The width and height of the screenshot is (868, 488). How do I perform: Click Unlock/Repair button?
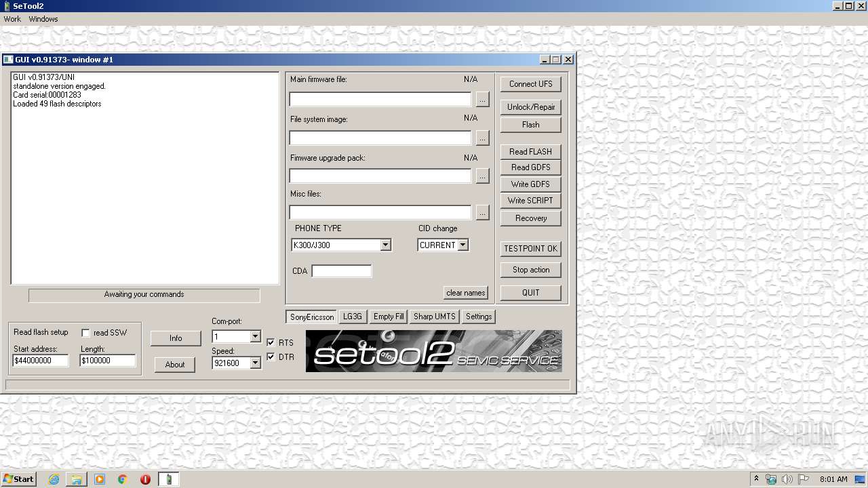point(531,107)
